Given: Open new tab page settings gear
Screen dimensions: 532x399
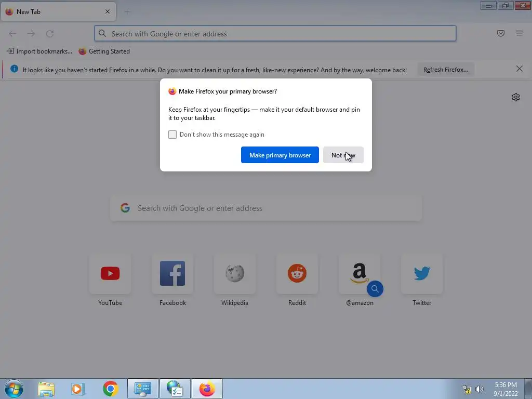Looking at the screenshot, I should [x=516, y=97].
